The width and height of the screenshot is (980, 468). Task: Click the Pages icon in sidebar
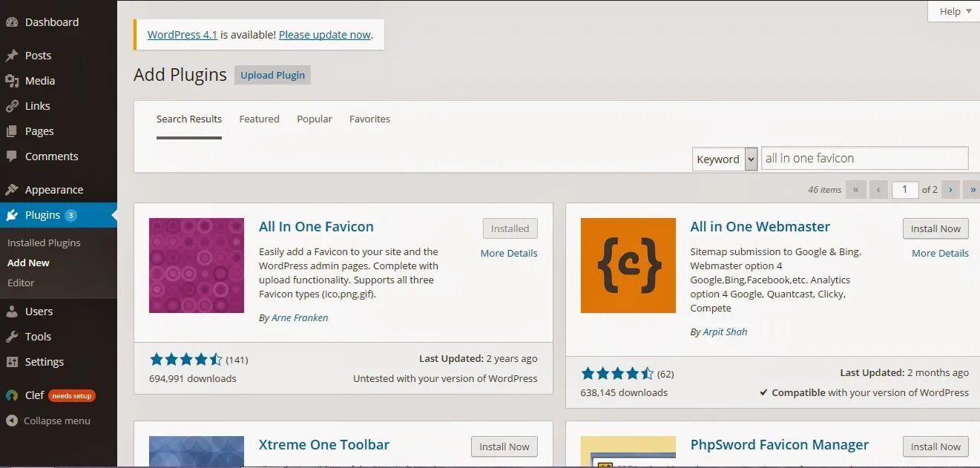pos(12,131)
